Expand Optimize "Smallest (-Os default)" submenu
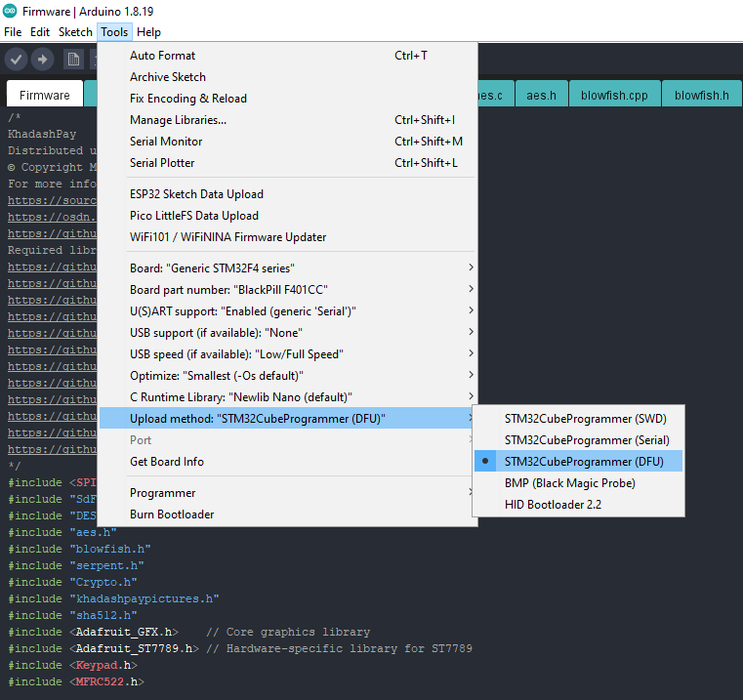The width and height of the screenshot is (743, 700). 288,376
